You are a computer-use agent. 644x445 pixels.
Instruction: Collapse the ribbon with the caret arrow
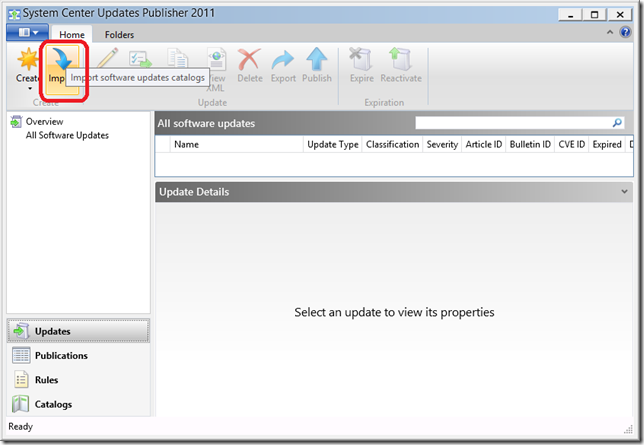[x=610, y=32]
